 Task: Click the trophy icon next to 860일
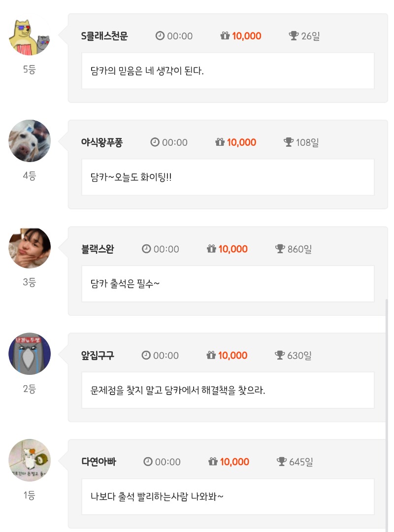click(x=280, y=249)
